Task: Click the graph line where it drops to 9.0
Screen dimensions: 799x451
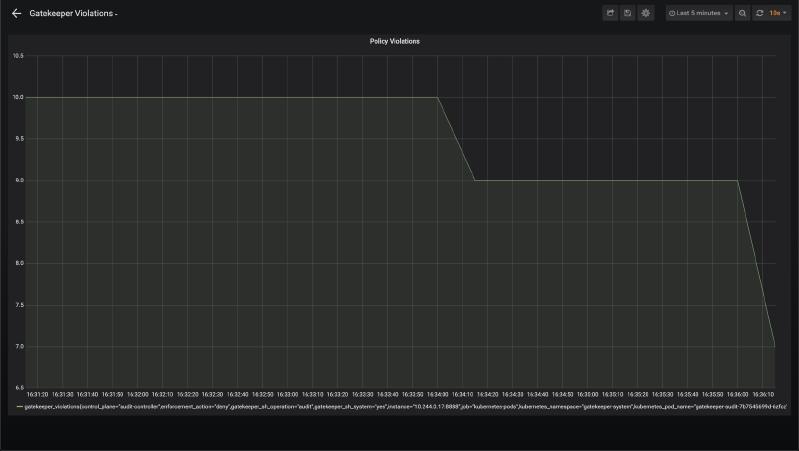Action: pos(475,180)
